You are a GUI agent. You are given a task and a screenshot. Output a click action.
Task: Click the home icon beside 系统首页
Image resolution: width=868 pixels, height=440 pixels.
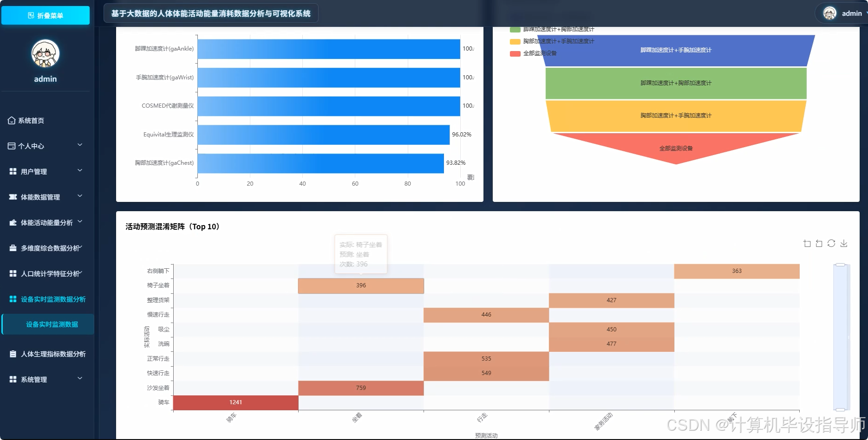coord(12,120)
